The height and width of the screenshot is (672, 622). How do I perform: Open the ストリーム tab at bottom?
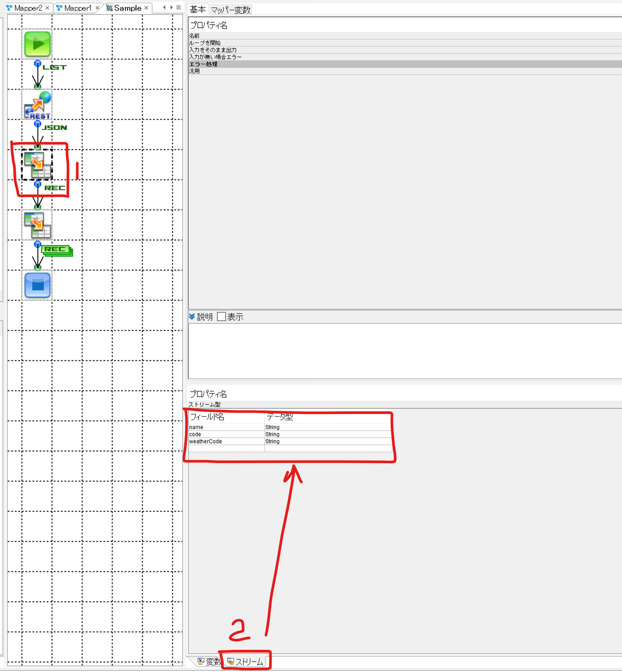pos(245,662)
